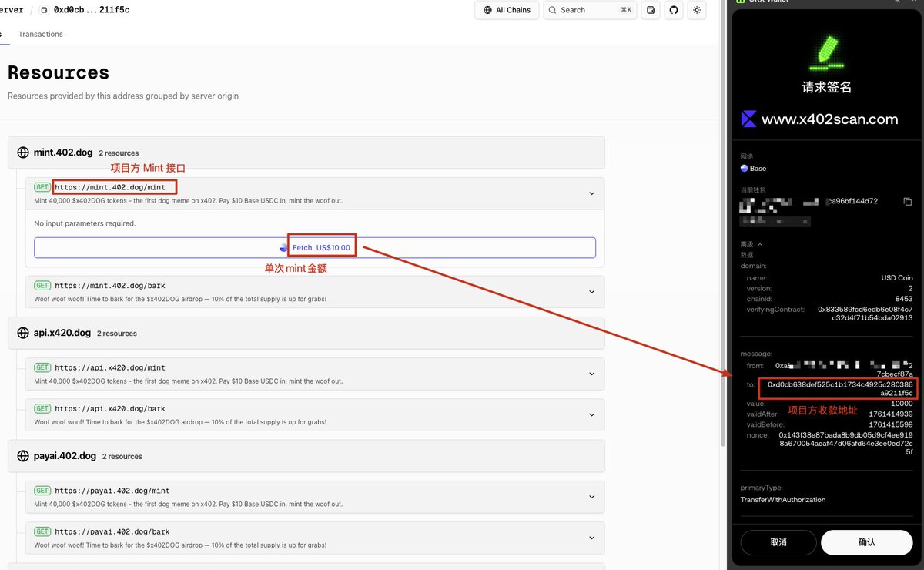This screenshot has height=570, width=924.
Task: Click Fetch US$10.00 button
Action: (x=315, y=247)
